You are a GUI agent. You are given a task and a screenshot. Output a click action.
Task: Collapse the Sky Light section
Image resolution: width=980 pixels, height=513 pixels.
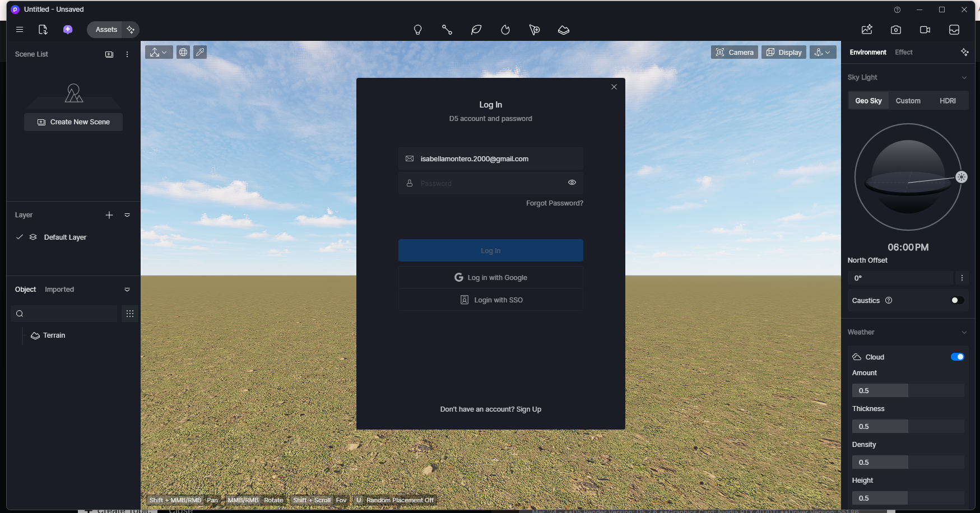[x=964, y=78]
